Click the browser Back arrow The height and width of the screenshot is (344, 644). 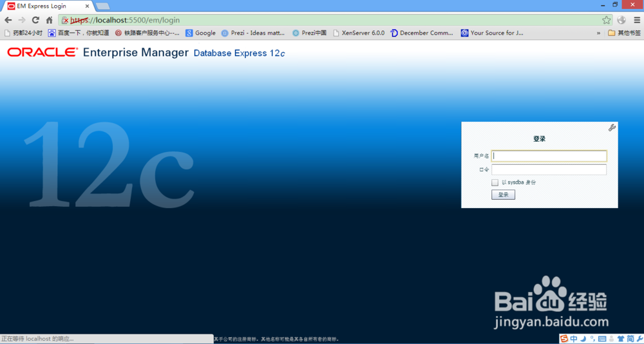pyautogui.click(x=8, y=20)
